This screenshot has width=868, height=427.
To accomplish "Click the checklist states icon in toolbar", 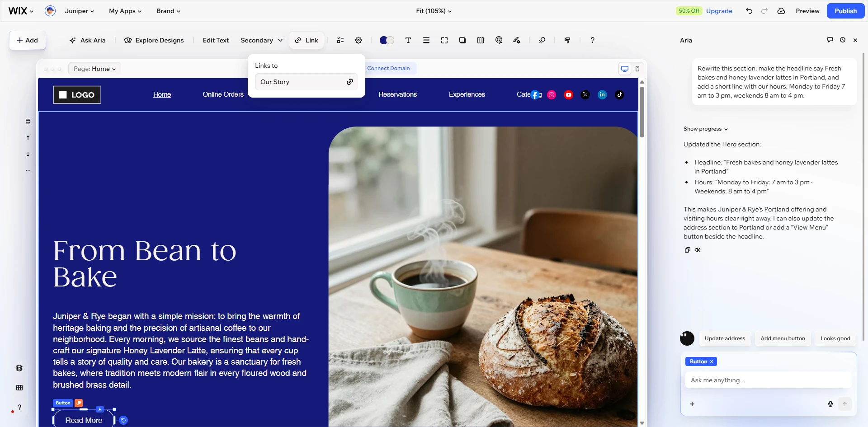I will tap(340, 40).
